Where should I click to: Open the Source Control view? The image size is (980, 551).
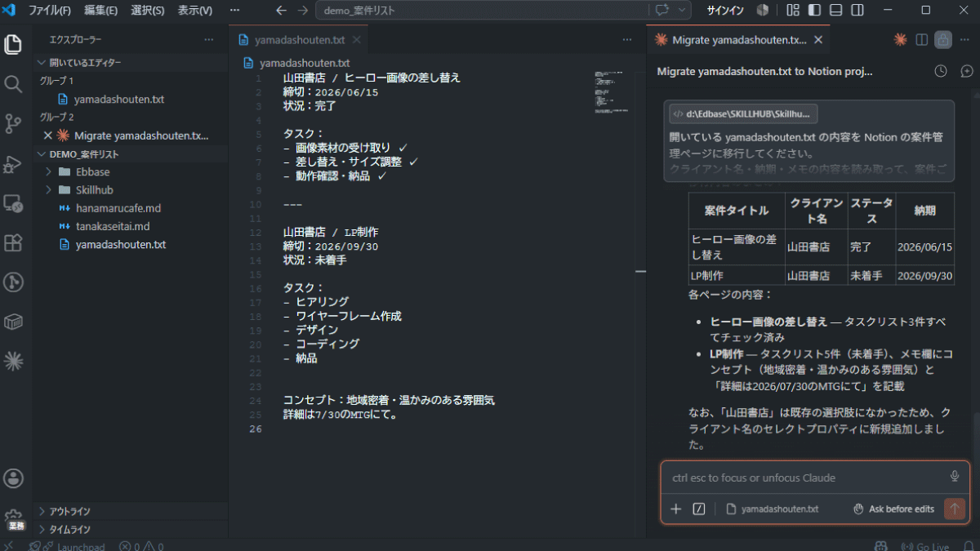13,123
